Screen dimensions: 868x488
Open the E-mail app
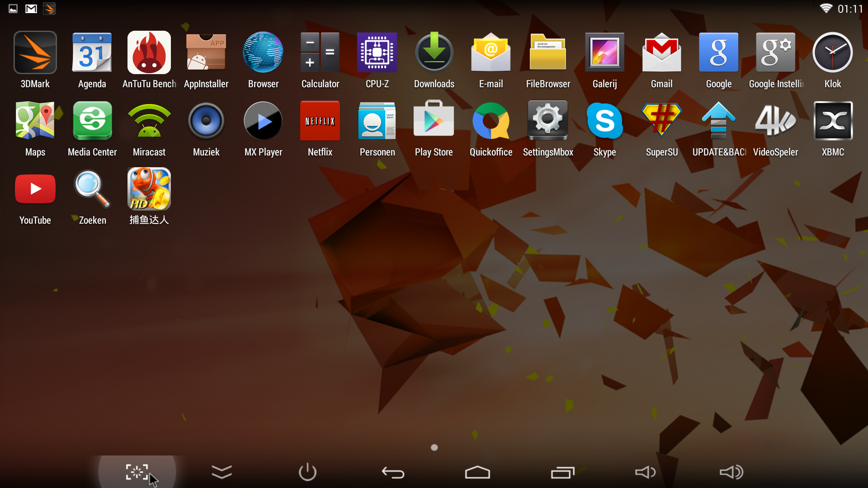click(491, 52)
